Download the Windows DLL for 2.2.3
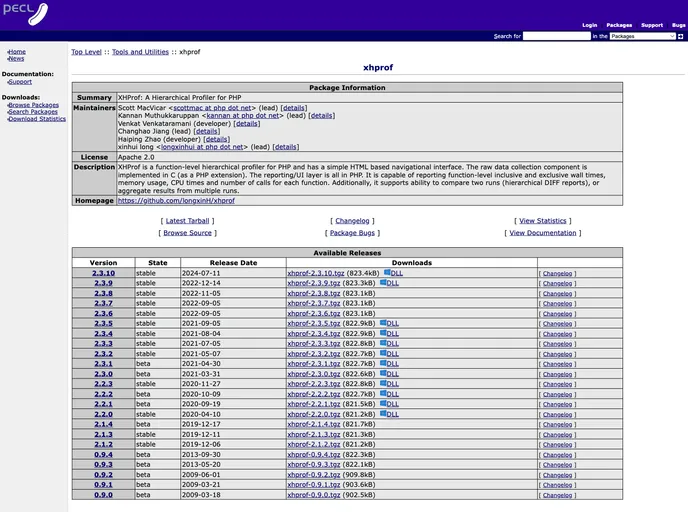Screen dimensions: 688x512 coord(390,384)
